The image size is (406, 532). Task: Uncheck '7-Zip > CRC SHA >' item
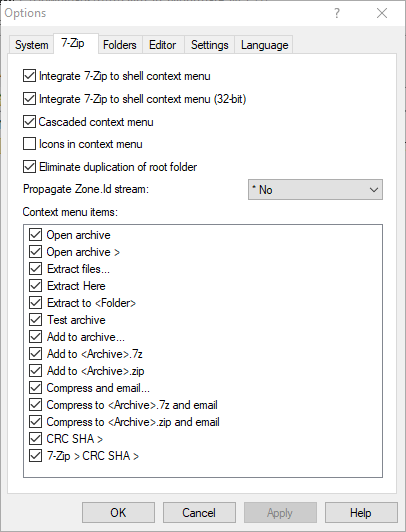35,456
